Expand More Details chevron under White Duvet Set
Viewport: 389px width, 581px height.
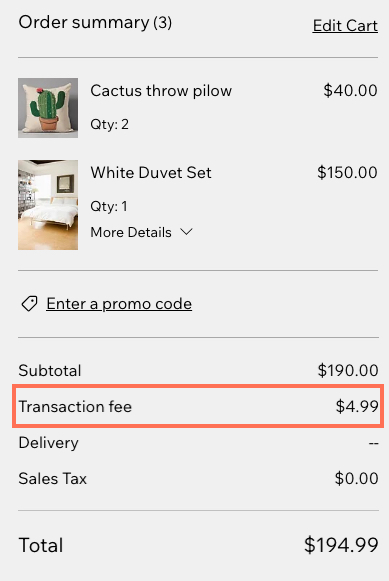[x=186, y=232]
